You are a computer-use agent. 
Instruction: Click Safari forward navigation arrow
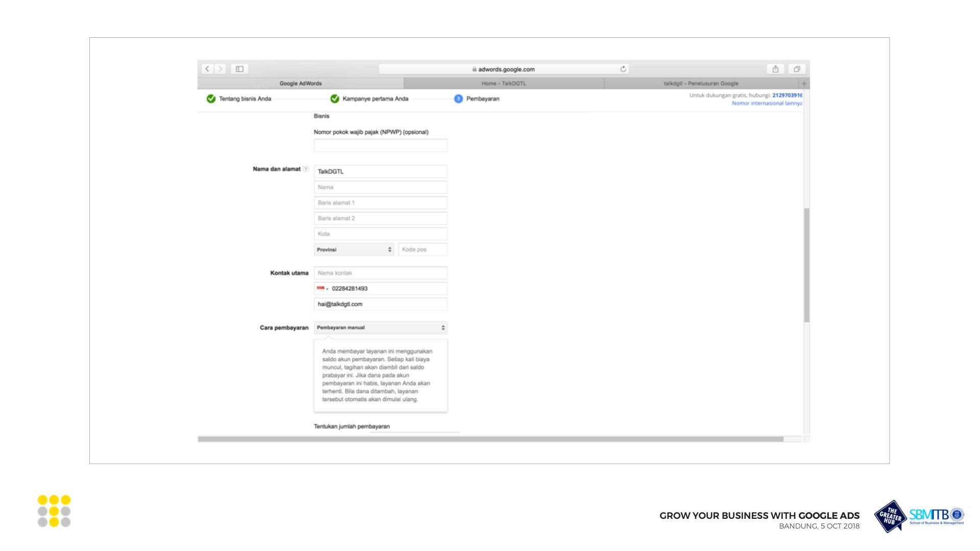pos(220,69)
